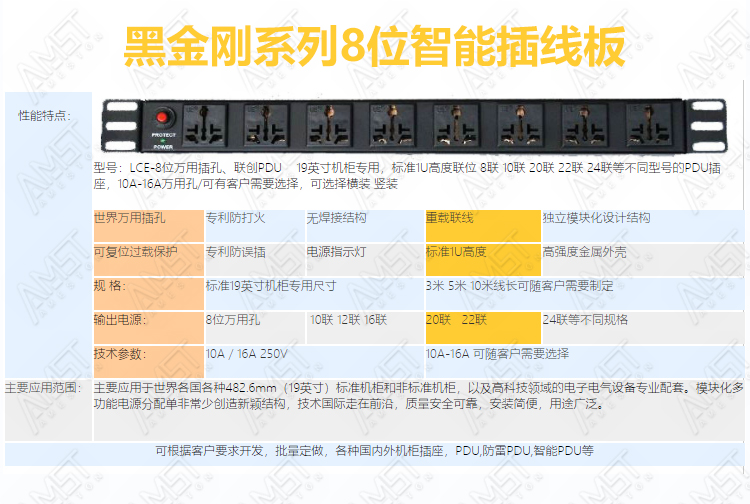Click the paragraph starting 主要应用于世界各国各种482.6mm
This screenshot has height=504, width=750.
419,395
